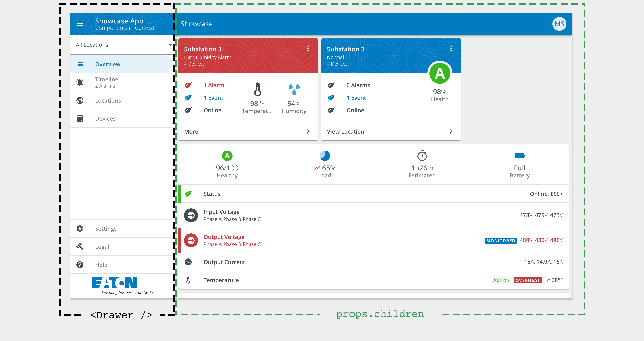
Task: Select Overview in the drawer
Action: 121,64
